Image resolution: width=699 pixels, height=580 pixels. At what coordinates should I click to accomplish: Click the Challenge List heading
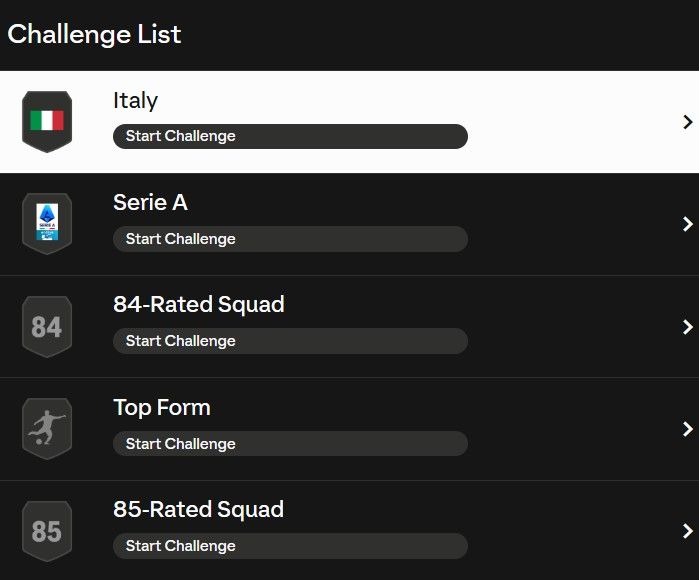tap(94, 34)
